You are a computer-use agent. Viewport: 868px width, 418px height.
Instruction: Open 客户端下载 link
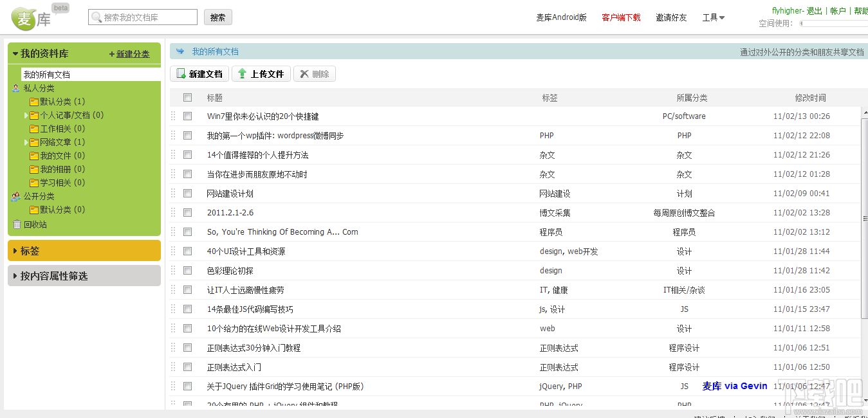(621, 18)
